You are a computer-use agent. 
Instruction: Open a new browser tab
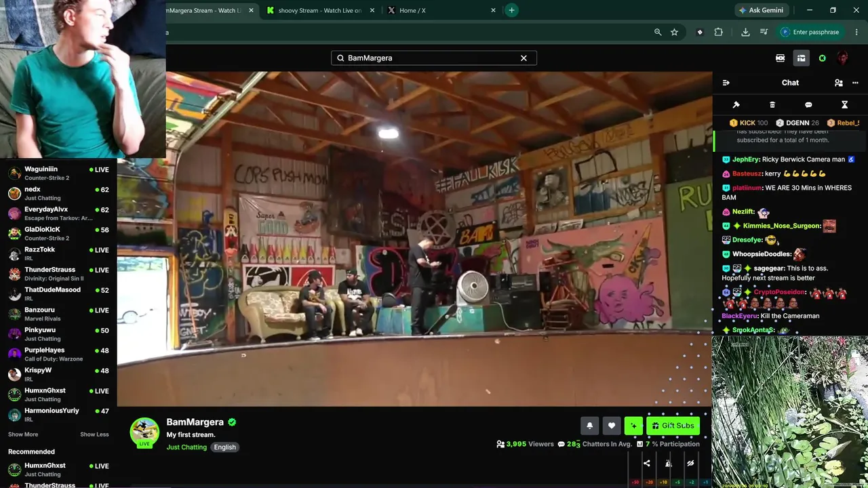pos(511,10)
